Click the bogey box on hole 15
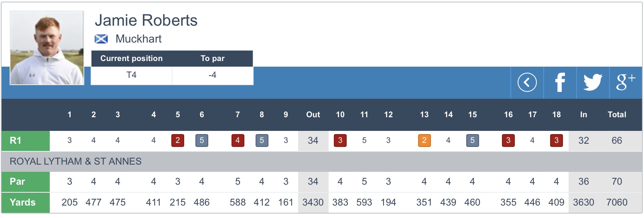 [x=472, y=141]
